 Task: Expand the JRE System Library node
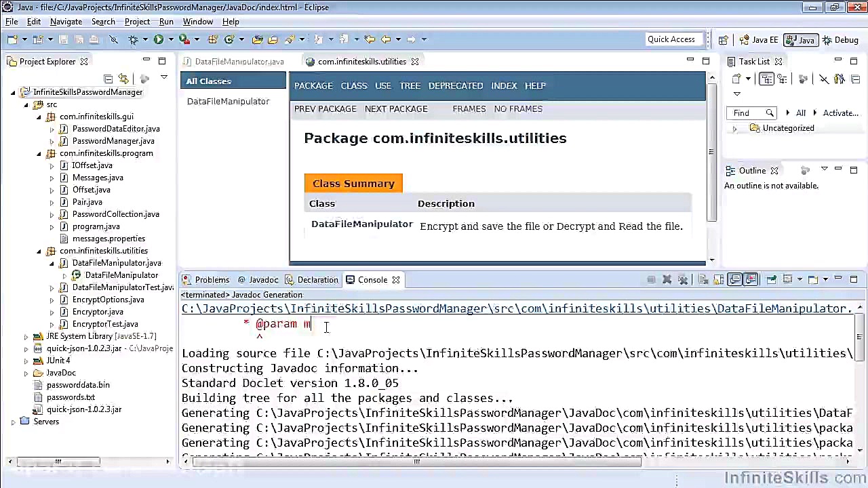26,336
